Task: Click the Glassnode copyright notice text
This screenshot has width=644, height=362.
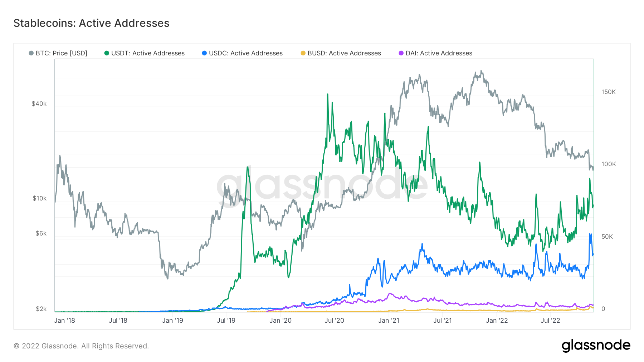Action: (81, 346)
